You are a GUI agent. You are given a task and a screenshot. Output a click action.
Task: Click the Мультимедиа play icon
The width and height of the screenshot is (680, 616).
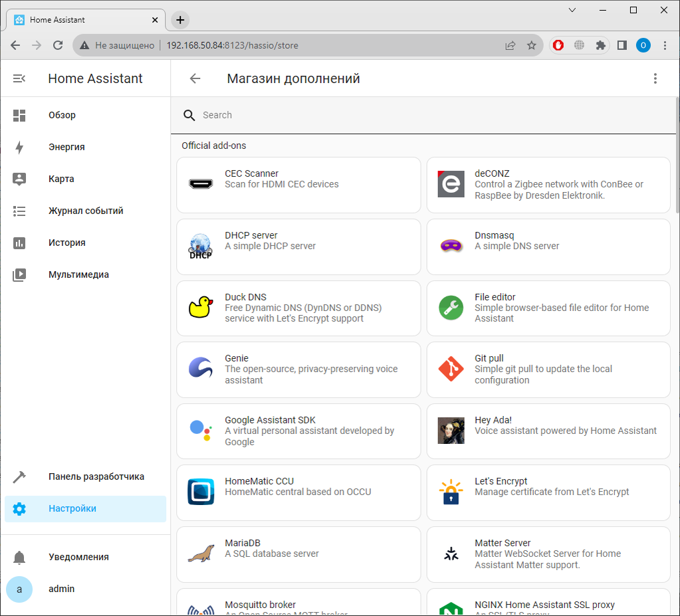point(19,275)
